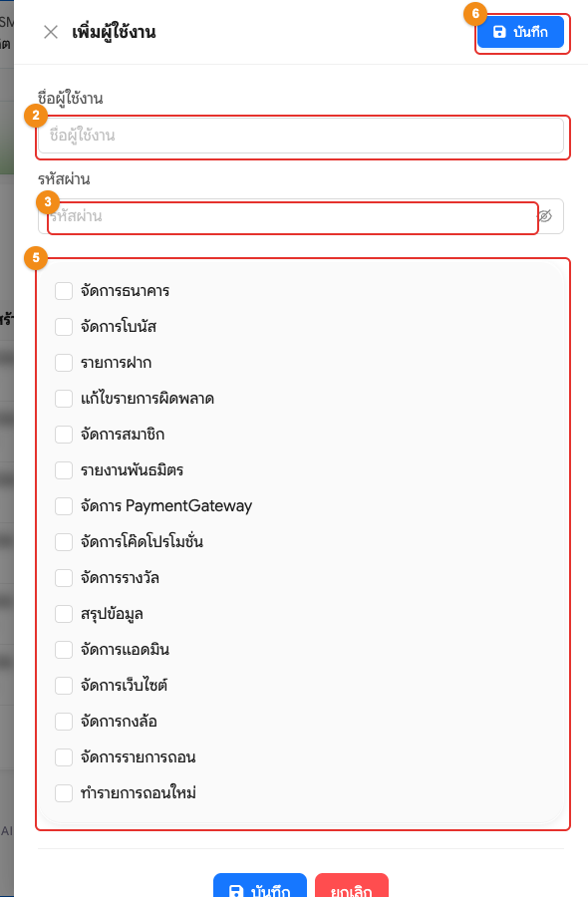Click the red ยกเลิก cancel button
Screen dimensions: 588x897
352,886
